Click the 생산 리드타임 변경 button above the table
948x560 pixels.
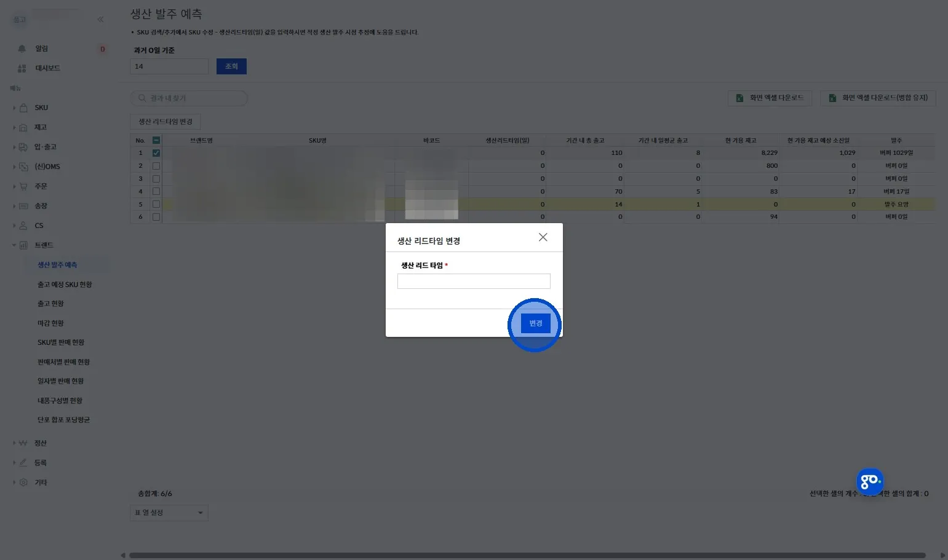pyautogui.click(x=165, y=122)
